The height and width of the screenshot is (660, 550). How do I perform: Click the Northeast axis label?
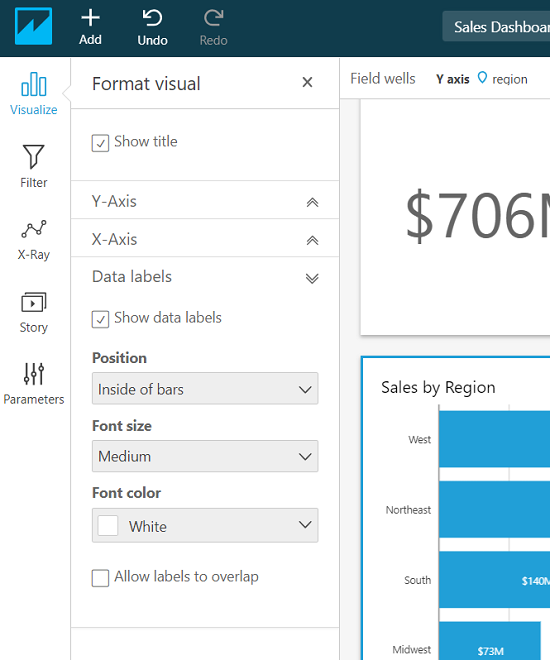408,510
